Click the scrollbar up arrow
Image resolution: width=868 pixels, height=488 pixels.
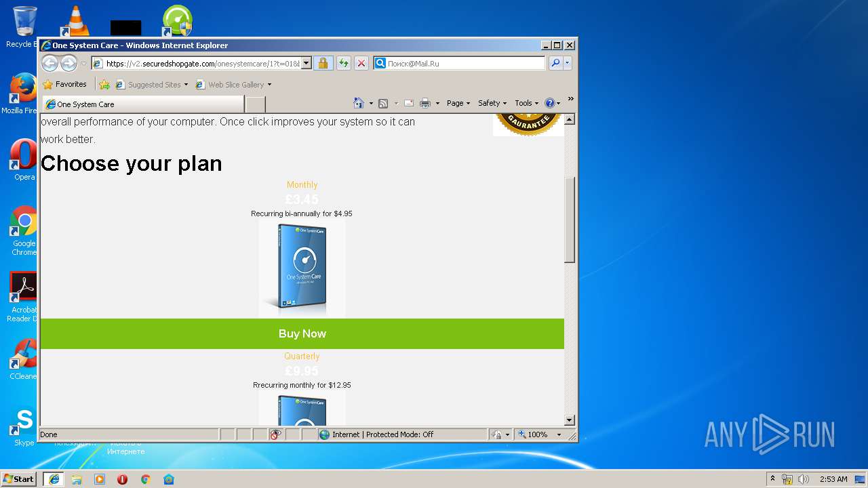click(570, 119)
